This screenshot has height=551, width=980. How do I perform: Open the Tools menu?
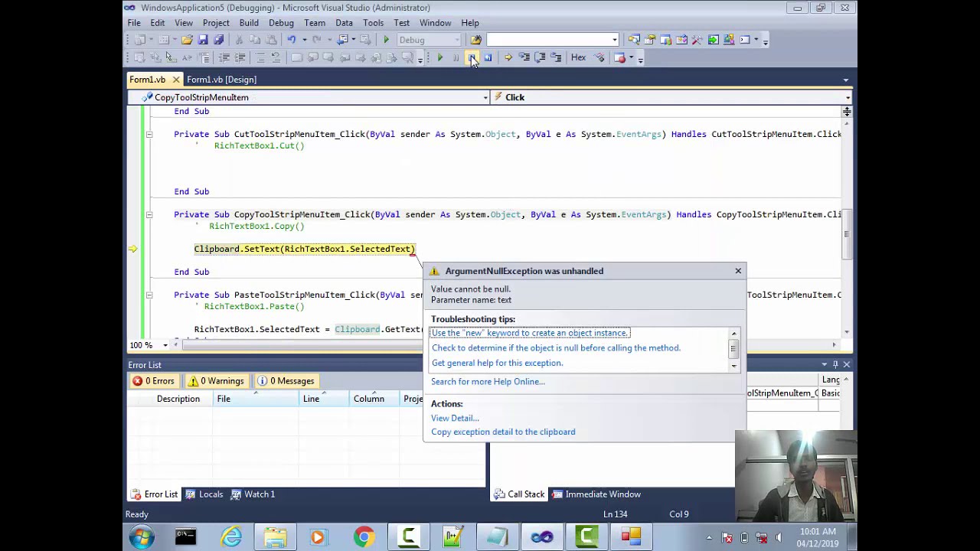pos(373,23)
